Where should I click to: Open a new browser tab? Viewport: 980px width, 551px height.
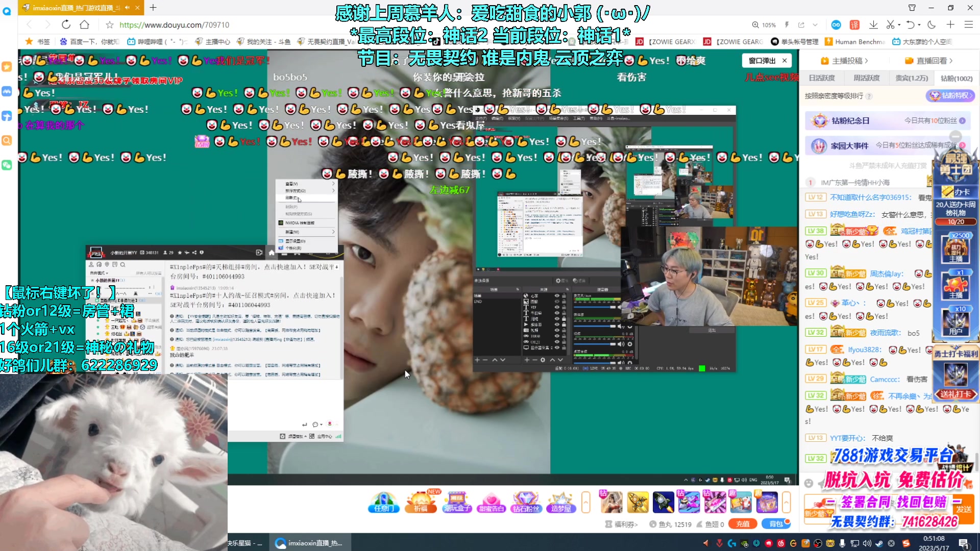point(153,8)
